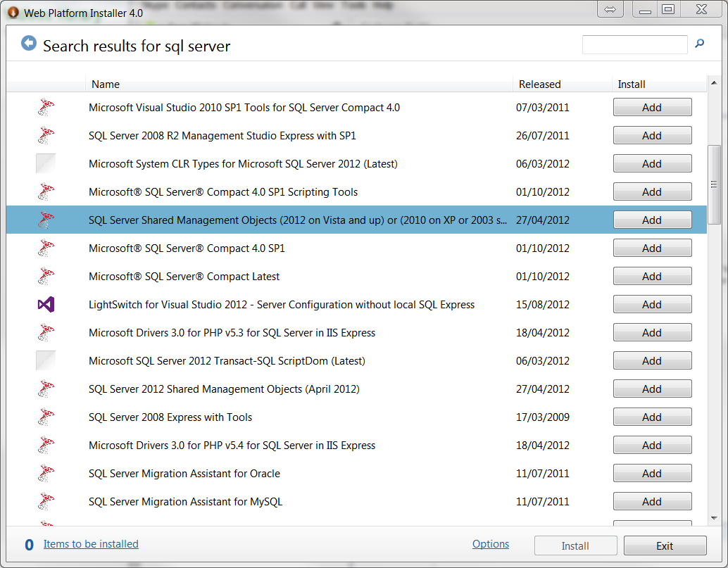
Task: Sort results by the Released column header
Action: 539,84
